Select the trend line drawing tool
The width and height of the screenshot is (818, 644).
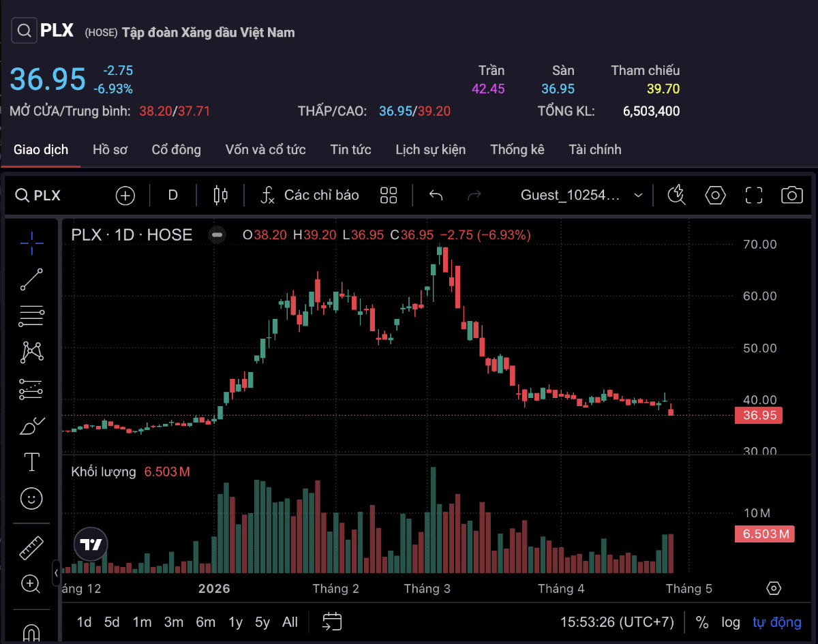31,279
